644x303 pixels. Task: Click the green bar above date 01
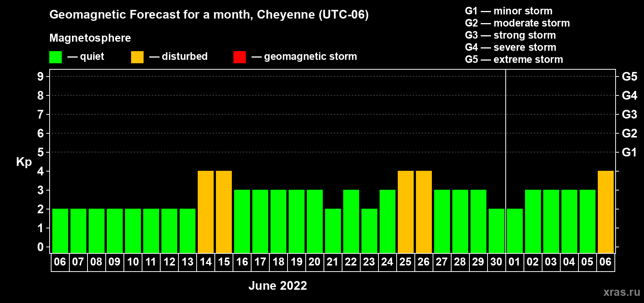click(515, 231)
